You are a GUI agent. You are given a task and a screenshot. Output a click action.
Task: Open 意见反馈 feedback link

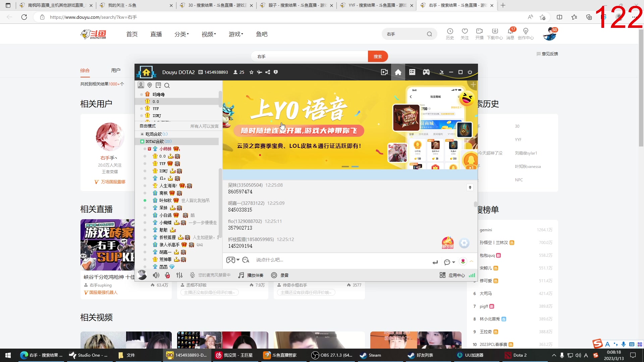547,54
